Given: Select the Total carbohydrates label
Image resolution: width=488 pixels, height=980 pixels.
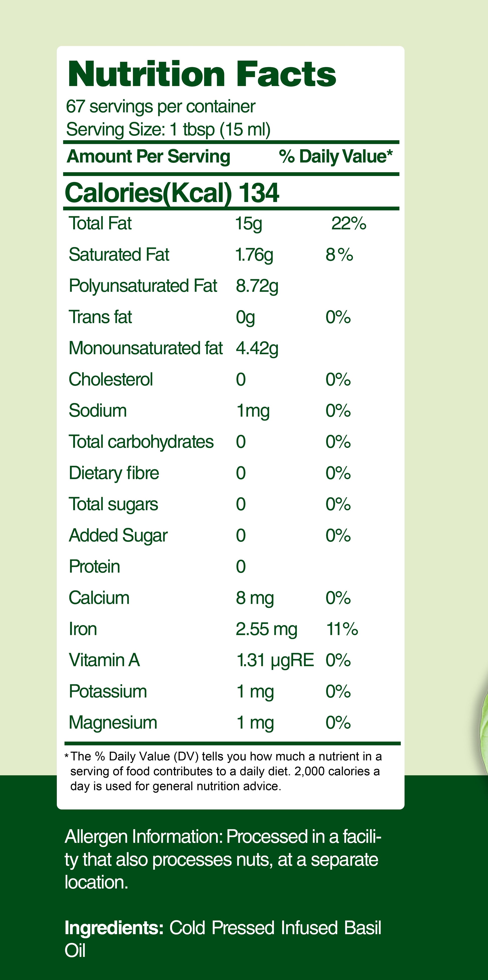Looking at the screenshot, I should (141, 442).
